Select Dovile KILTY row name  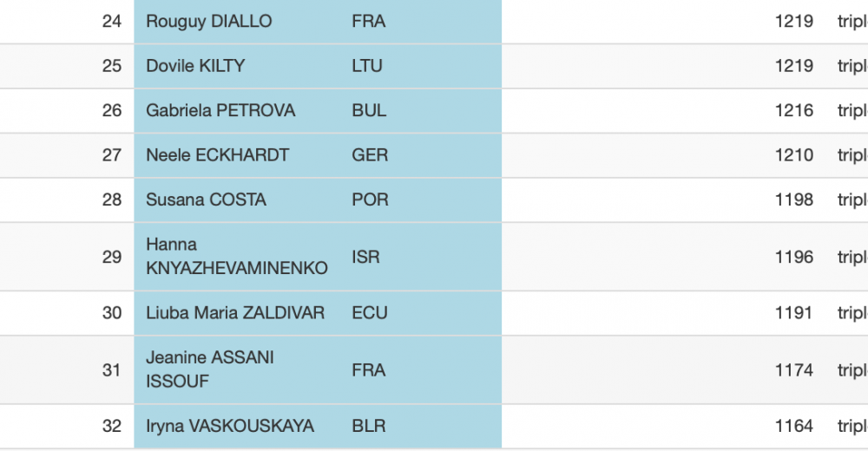(194, 66)
